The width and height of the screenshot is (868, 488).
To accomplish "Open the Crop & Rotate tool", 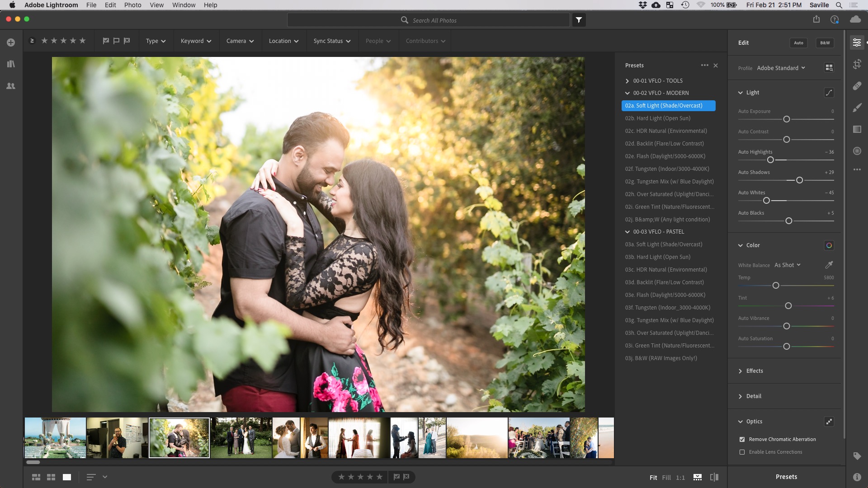I will click(857, 64).
